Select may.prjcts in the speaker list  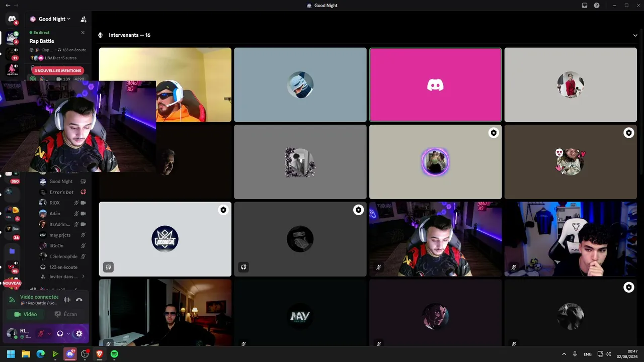(x=62, y=235)
